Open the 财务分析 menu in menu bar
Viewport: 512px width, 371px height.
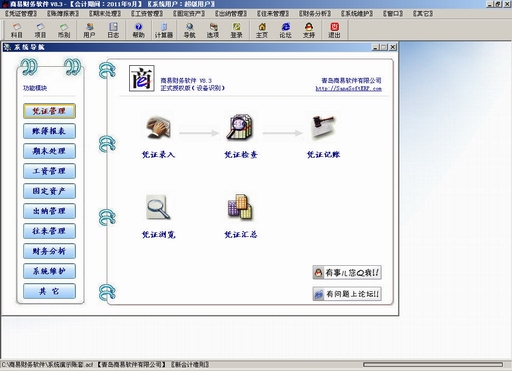click(315, 14)
